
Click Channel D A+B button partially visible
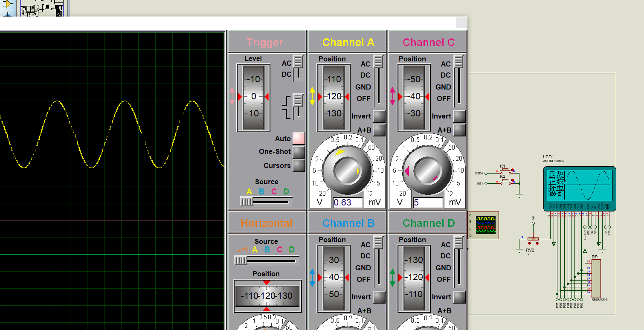tap(444, 311)
